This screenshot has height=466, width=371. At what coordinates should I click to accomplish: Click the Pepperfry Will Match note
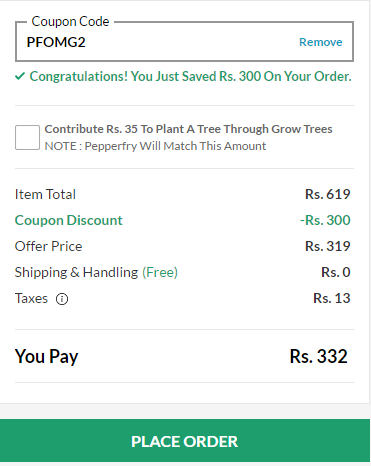pos(155,146)
